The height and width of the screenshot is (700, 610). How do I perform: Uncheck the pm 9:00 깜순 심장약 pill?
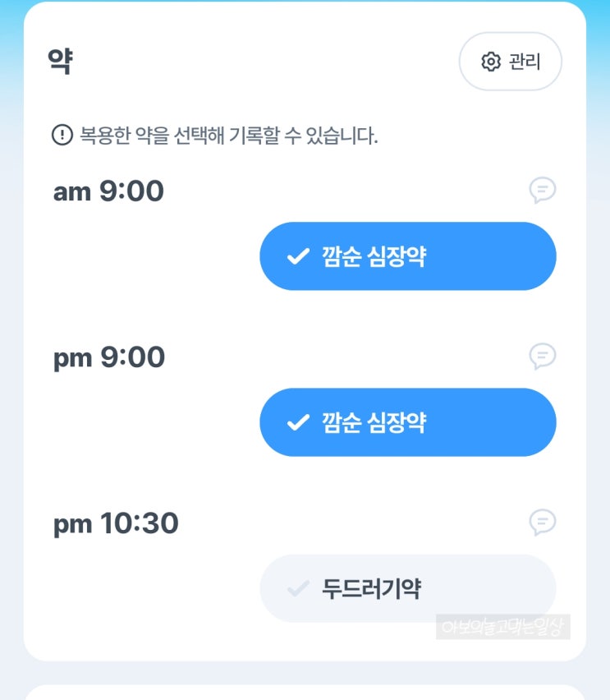point(407,422)
